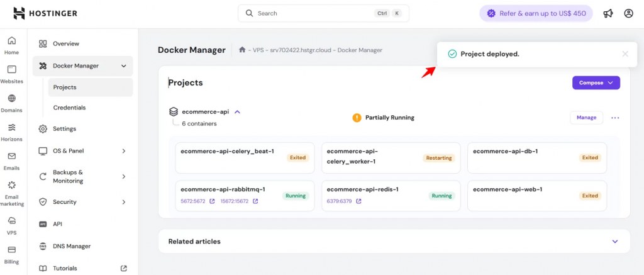644x275 pixels.
Task: Collapse the Docker Manager menu
Action: (x=124, y=66)
